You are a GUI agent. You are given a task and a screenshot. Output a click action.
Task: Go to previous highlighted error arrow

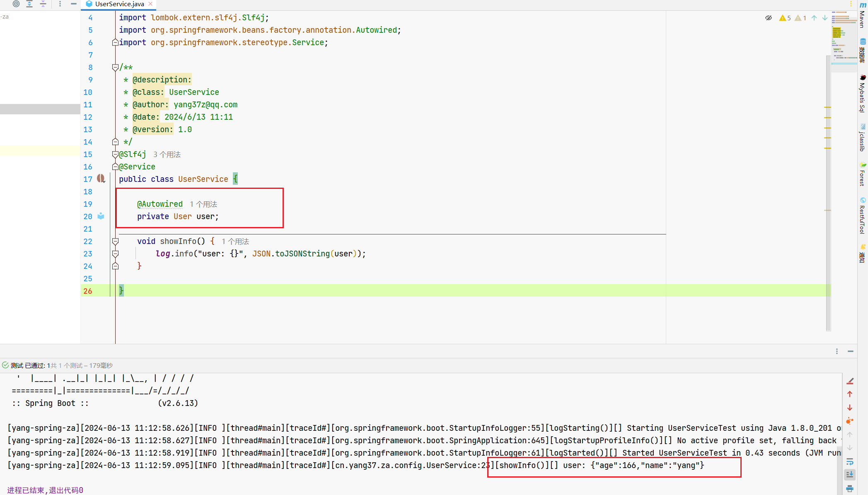pyautogui.click(x=814, y=18)
